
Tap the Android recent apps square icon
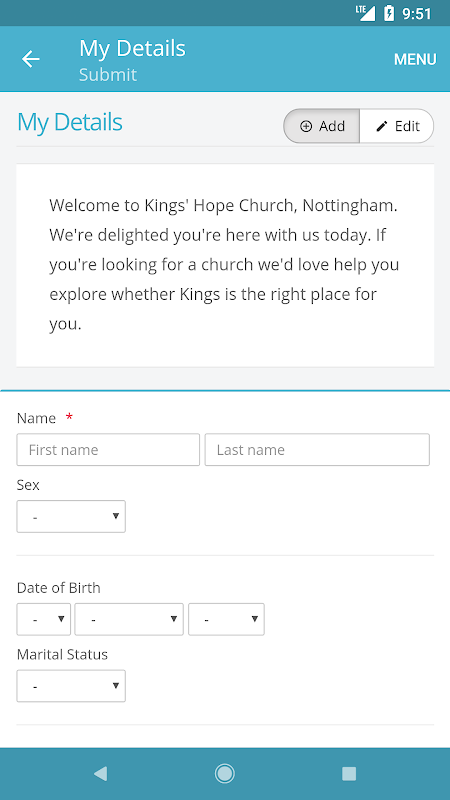tap(349, 774)
